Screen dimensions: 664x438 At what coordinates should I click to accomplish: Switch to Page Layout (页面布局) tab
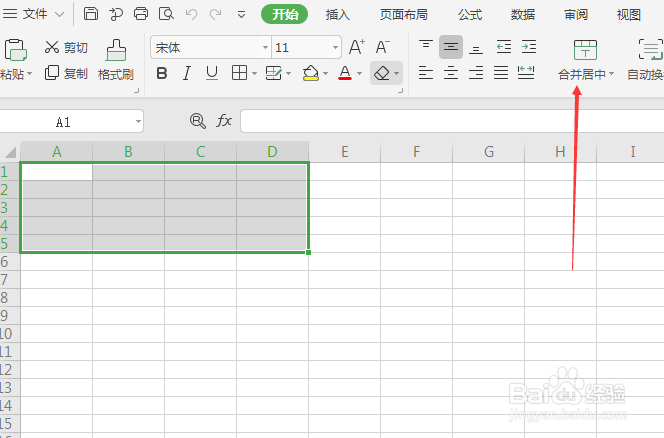click(404, 15)
